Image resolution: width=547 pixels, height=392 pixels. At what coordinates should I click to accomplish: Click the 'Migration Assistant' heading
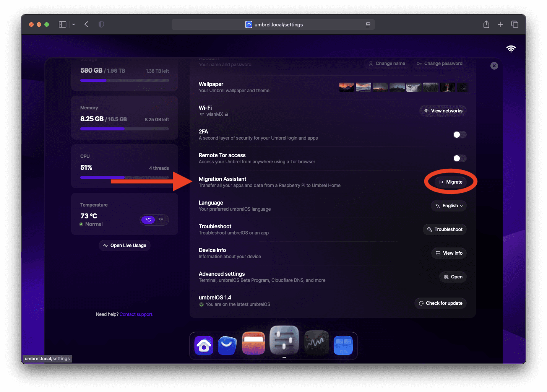pos(222,179)
